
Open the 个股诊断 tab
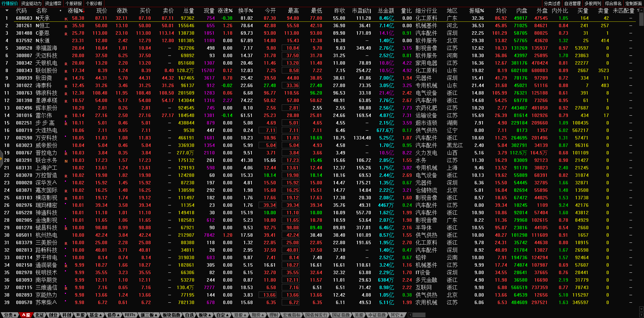coord(94,3)
